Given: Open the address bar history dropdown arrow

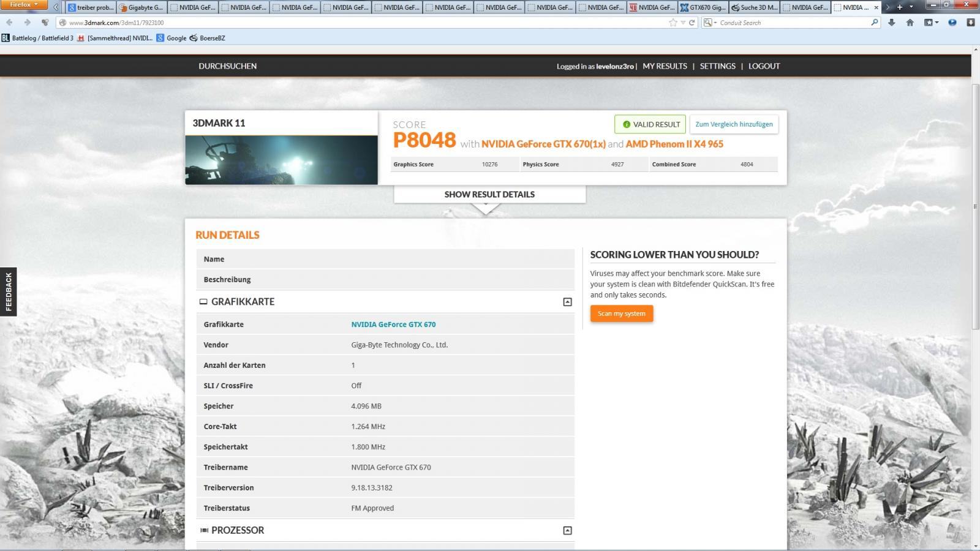Looking at the screenshot, I should pyautogui.click(x=683, y=23).
